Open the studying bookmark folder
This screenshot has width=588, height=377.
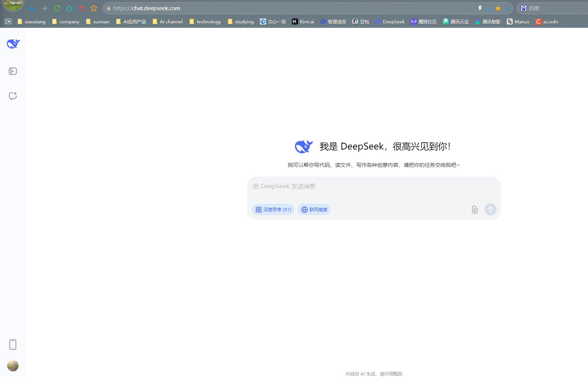pos(241,22)
